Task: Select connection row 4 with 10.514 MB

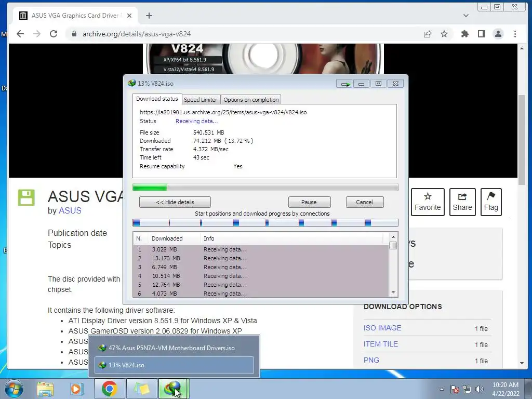Action: (x=261, y=276)
